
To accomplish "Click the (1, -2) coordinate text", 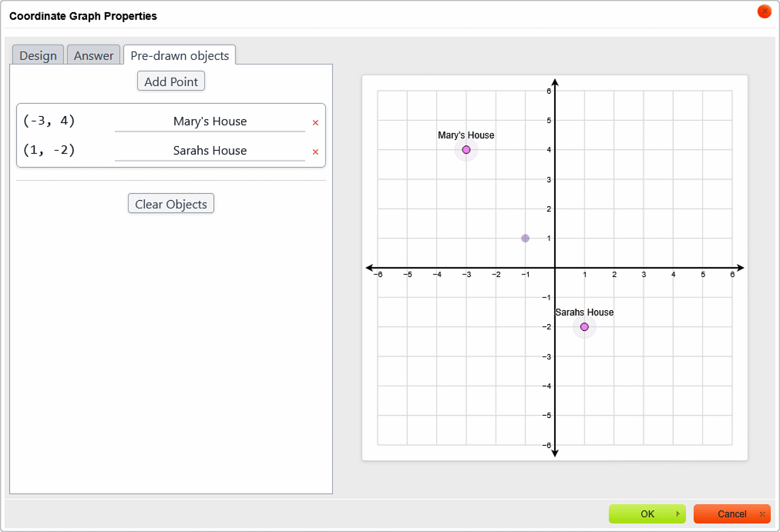I will click(x=49, y=150).
